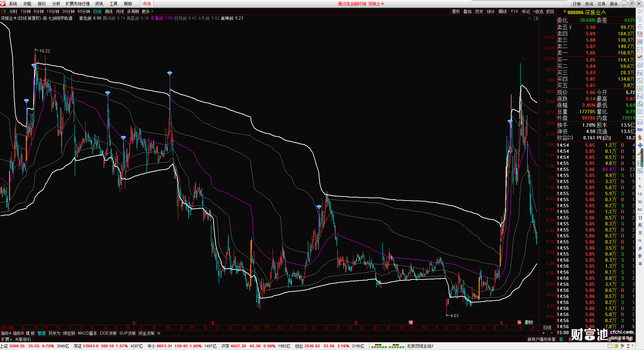This screenshot has height=350, width=644.
Task: Open the 报价 menu
Action: tap(42, 4)
